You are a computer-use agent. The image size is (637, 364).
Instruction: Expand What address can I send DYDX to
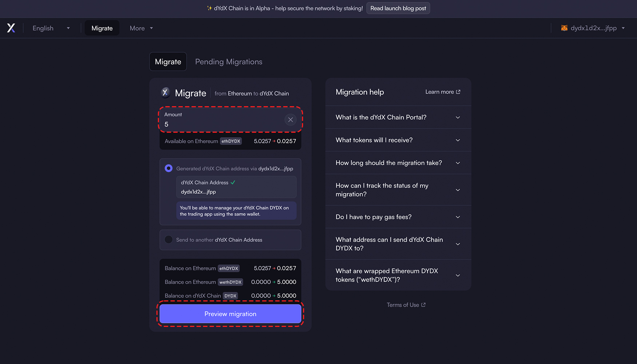coord(398,244)
